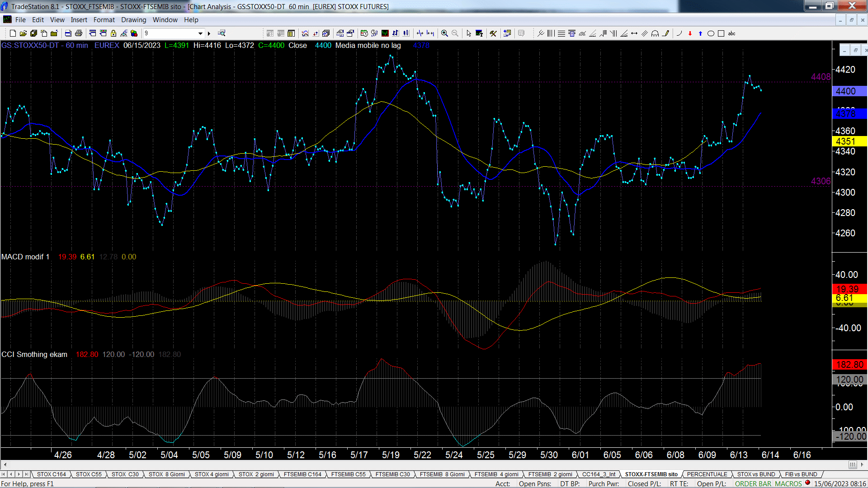Click the hammer and wrench tools icon
The image size is (868, 488).
(x=493, y=33)
